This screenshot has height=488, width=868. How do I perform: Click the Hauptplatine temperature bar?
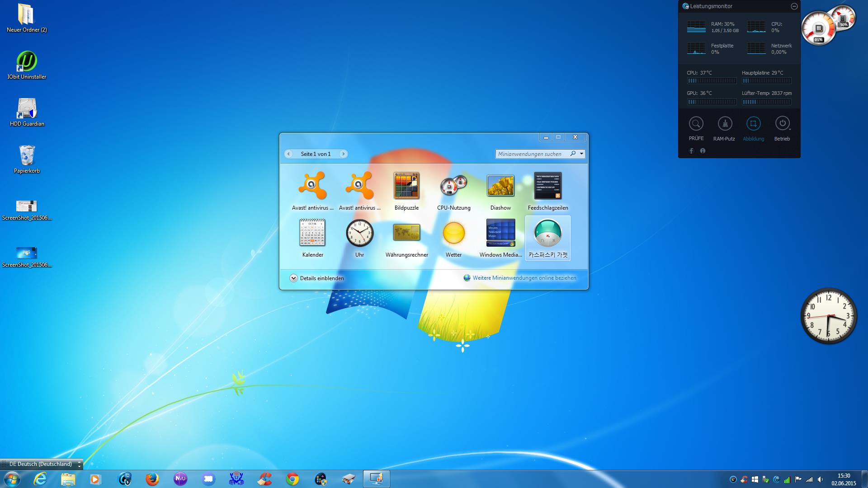pyautogui.click(x=766, y=81)
